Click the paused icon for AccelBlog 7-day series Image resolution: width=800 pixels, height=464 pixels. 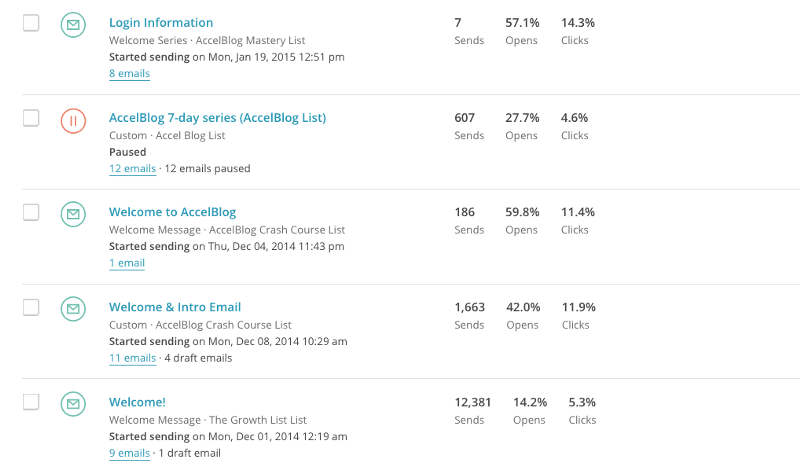pos(73,120)
